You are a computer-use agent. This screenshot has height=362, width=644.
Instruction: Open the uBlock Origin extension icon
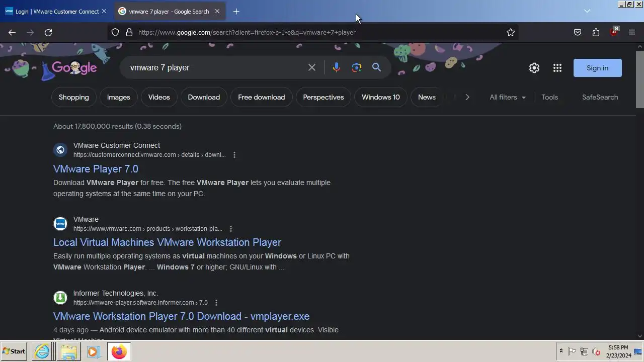(614, 32)
